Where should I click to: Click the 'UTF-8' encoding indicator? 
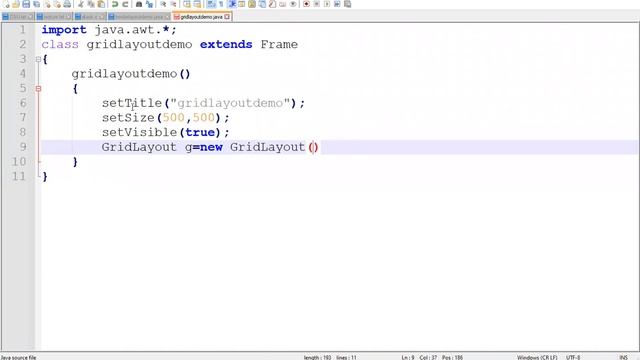(x=573, y=357)
